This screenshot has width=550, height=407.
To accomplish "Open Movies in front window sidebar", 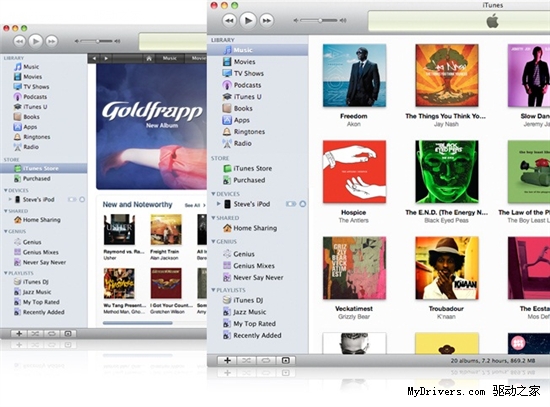I will tap(244, 62).
